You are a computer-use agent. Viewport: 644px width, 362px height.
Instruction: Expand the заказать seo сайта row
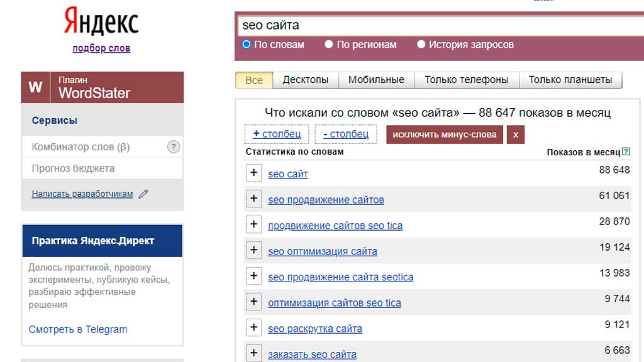tap(253, 353)
